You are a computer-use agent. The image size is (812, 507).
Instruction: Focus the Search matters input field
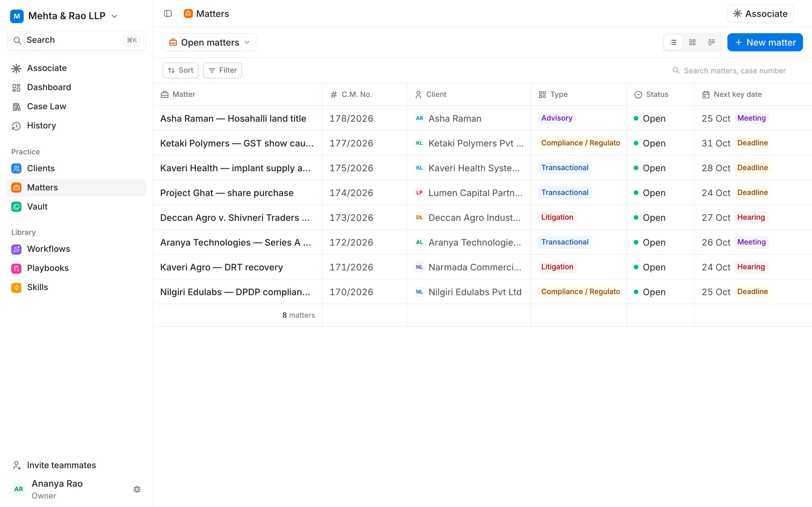click(735, 70)
